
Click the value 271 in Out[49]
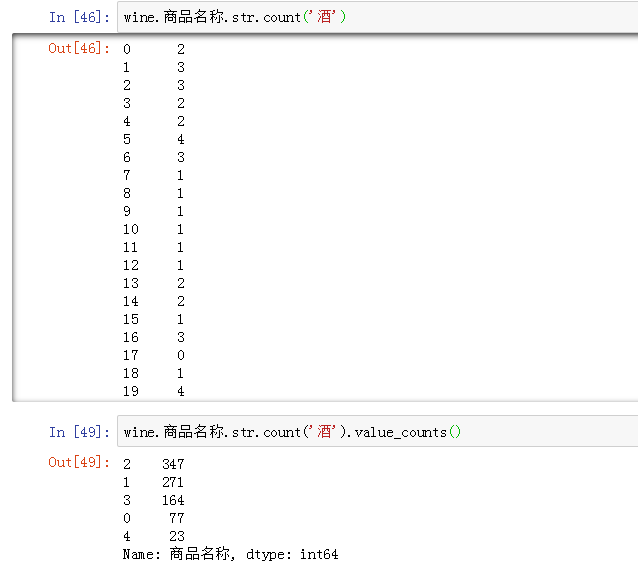[173, 482]
